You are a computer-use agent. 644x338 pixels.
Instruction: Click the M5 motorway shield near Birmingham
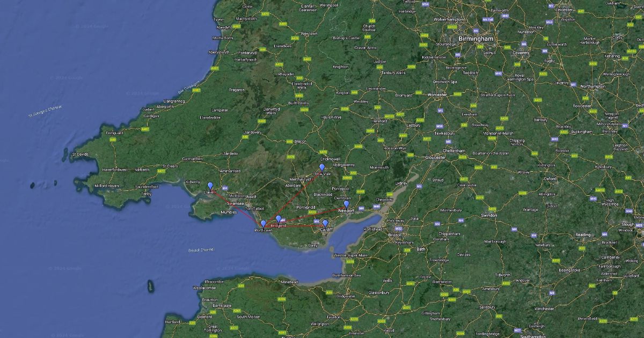click(458, 55)
